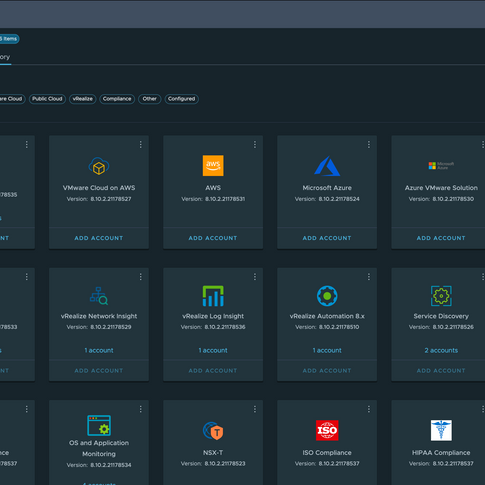Open 1 account link under vRealize Network Insight
This screenshot has height=485, width=485.
(99, 350)
